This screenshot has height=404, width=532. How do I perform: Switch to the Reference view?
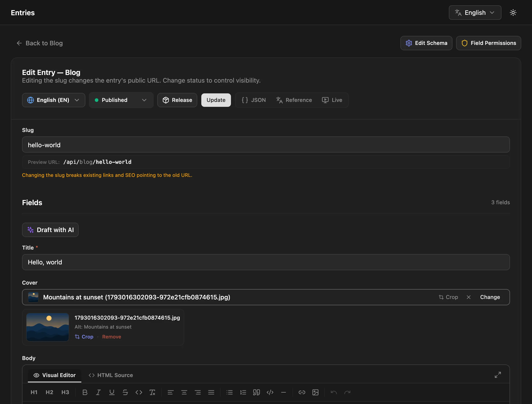pos(294,100)
